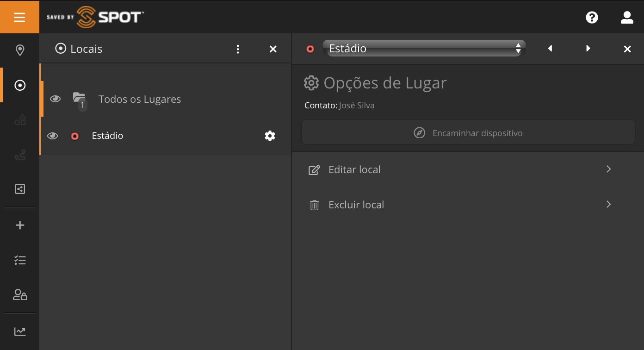Open gear settings for Estádio place
644x350 pixels.
coord(270,136)
